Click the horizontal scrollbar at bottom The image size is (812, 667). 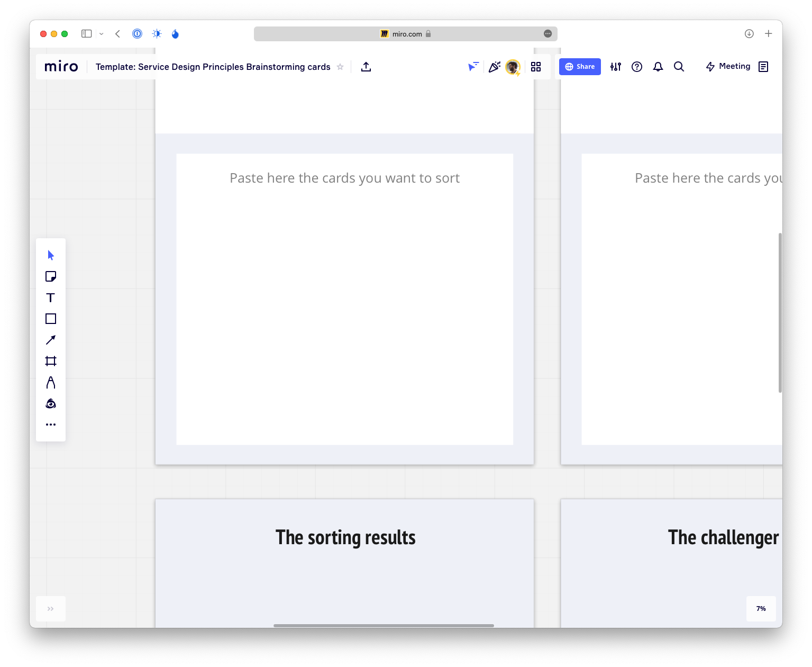coord(384,626)
